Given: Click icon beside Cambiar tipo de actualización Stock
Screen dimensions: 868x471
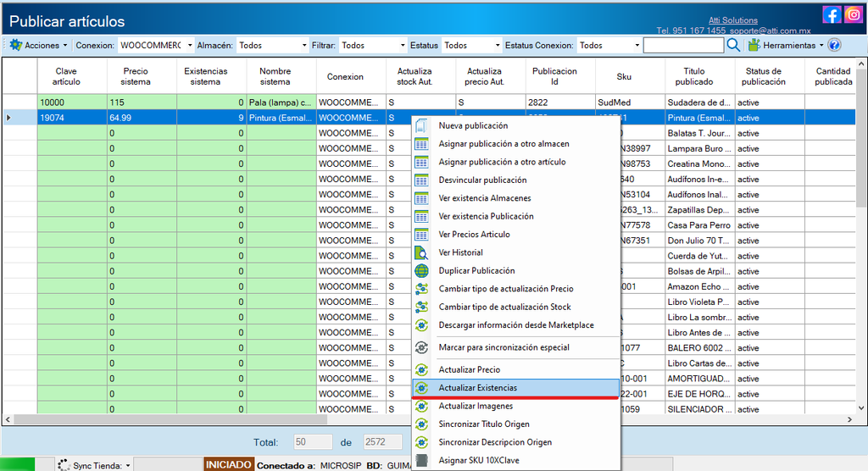Looking at the screenshot, I should [421, 308].
